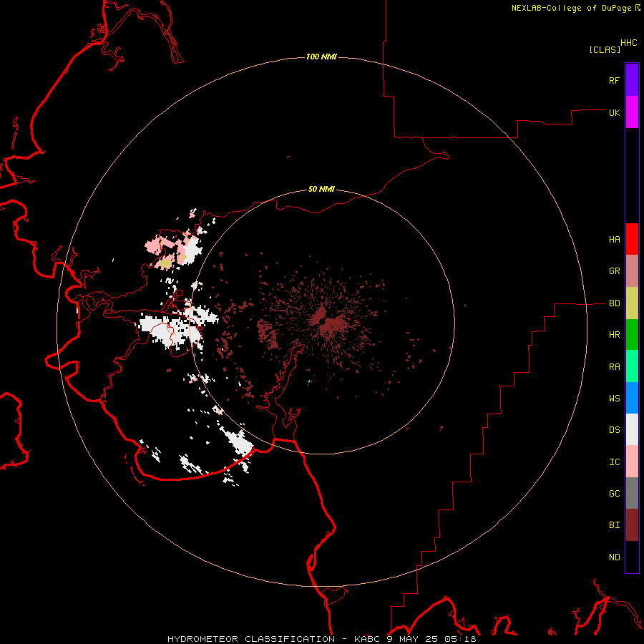Select the GR graupel legend swatch
Image resolution: width=644 pixels, height=644 pixels.
[x=632, y=271]
